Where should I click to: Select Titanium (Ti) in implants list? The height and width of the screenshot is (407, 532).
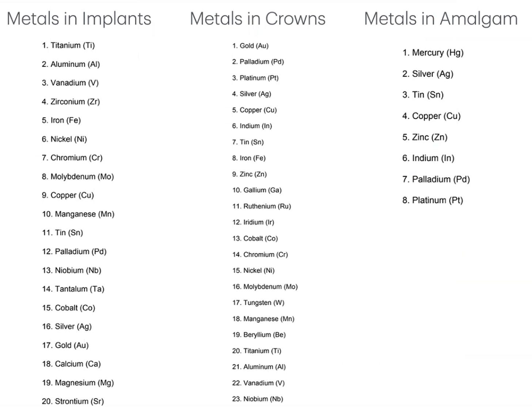(68, 45)
